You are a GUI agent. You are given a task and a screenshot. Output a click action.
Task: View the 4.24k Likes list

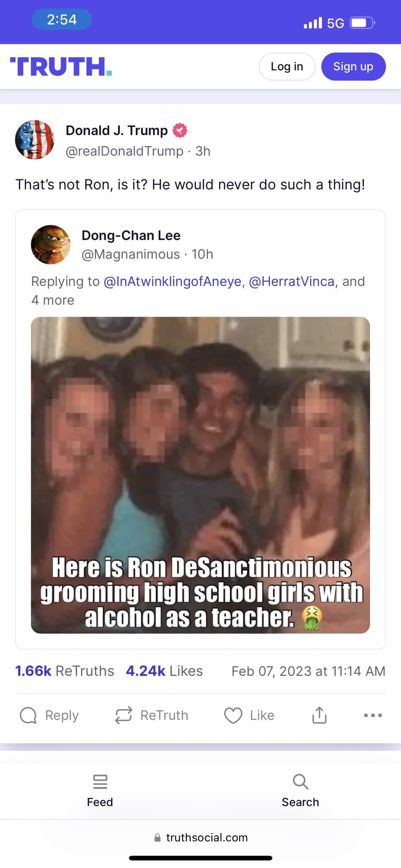(x=164, y=671)
